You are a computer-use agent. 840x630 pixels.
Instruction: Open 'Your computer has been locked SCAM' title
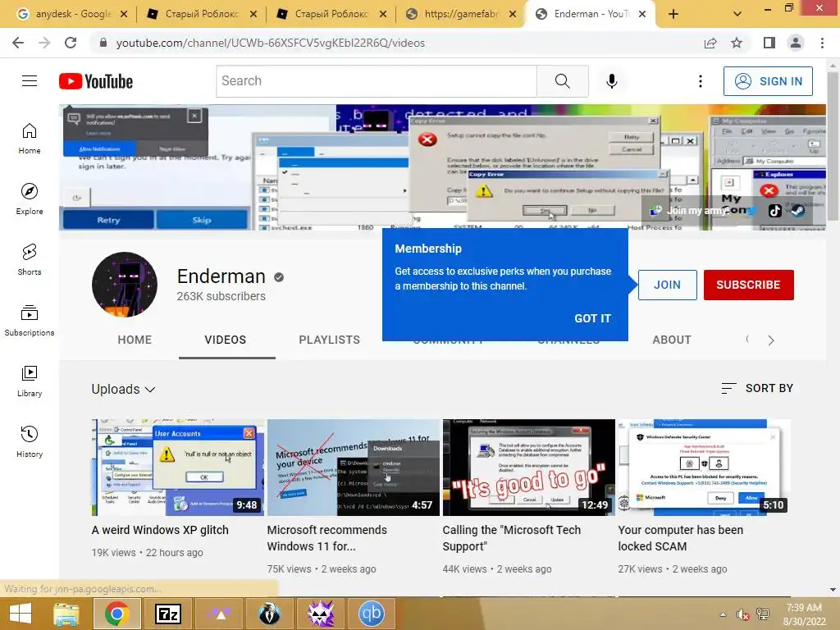click(680, 538)
